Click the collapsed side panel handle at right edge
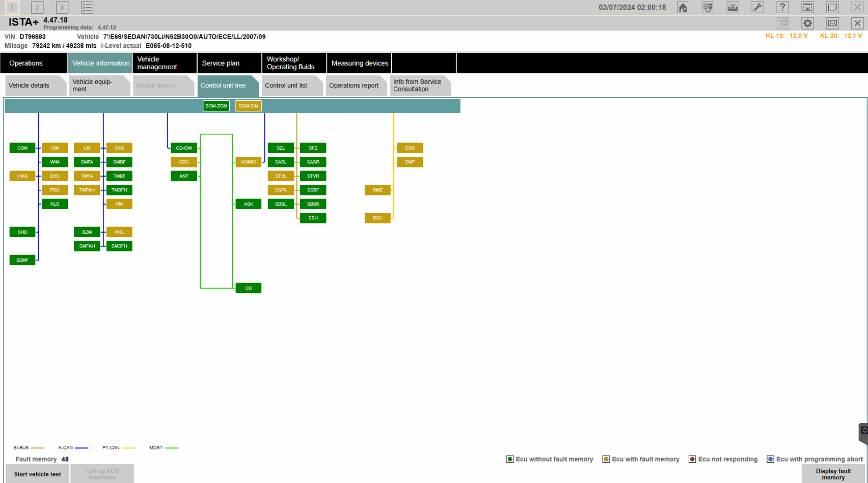The height and width of the screenshot is (483, 868). coord(863,433)
